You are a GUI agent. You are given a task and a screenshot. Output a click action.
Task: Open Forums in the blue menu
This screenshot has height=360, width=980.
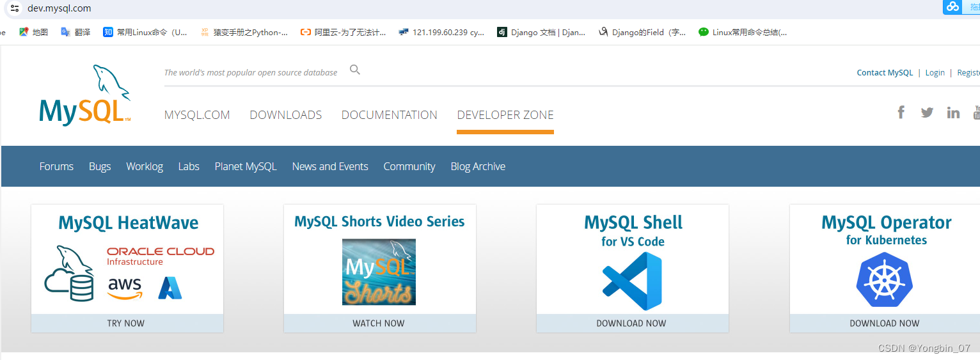click(56, 166)
